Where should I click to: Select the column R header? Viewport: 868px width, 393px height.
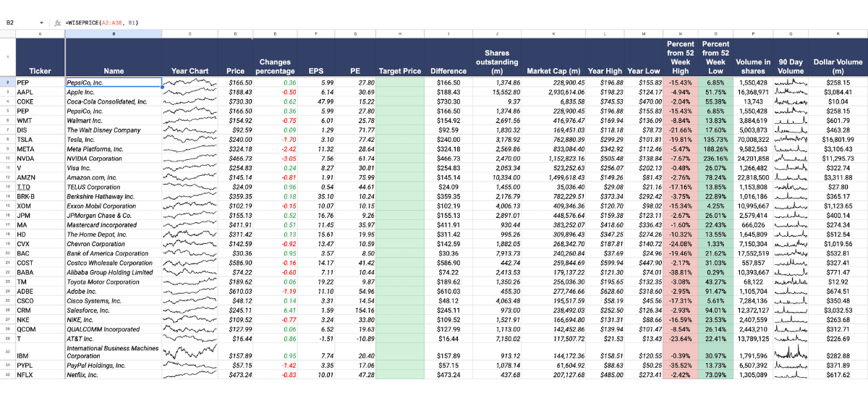(x=838, y=34)
